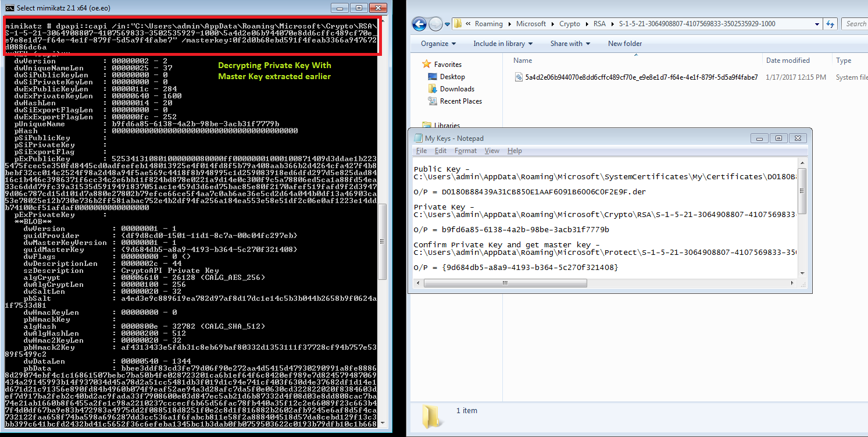The height and width of the screenshot is (437, 868).
Task: Click the Explorer Back arrow button
Action: pyautogui.click(x=420, y=24)
